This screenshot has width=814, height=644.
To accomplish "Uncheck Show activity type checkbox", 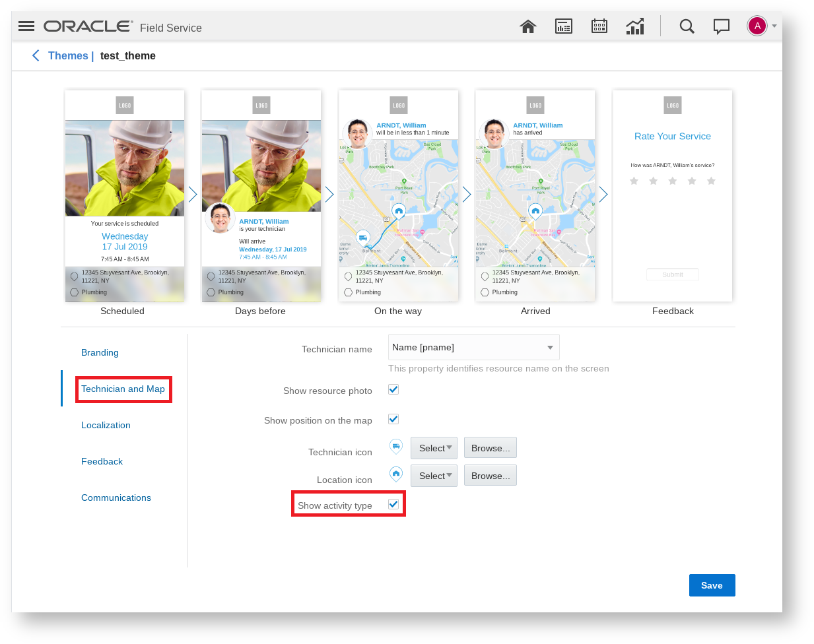I will 393,504.
